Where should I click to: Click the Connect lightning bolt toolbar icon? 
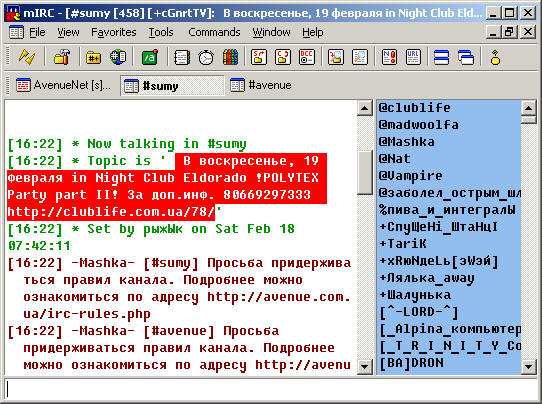point(27,57)
